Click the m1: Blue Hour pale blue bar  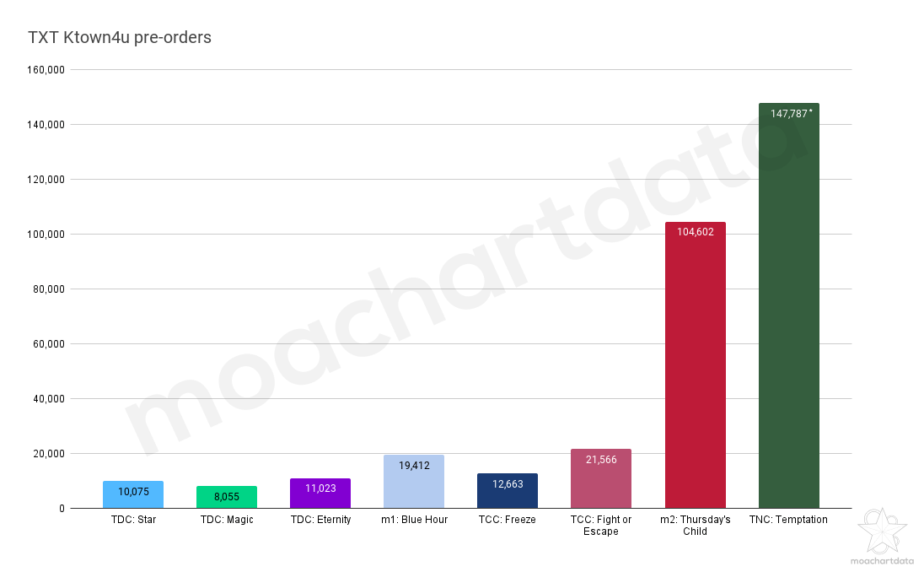(x=414, y=481)
